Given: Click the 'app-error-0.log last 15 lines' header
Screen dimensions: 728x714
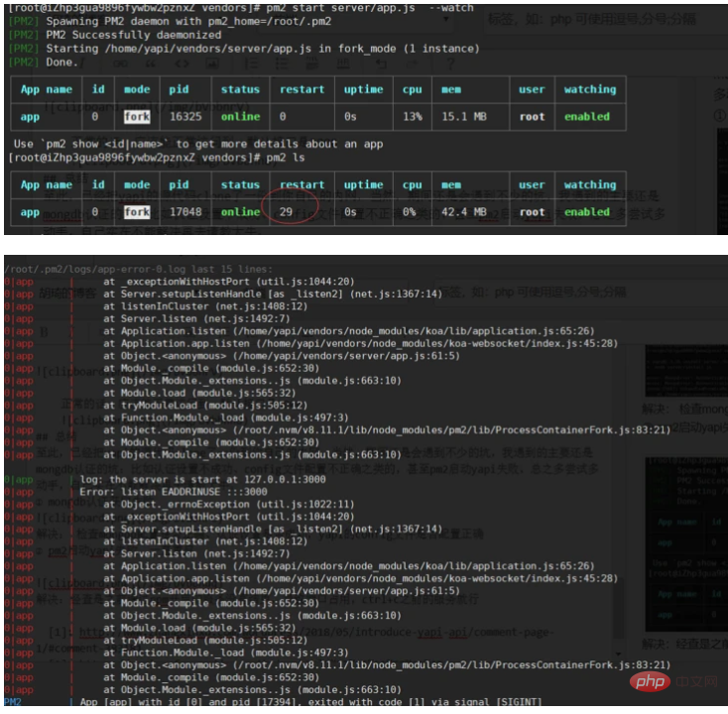Looking at the screenshot, I should (x=139, y=270).
